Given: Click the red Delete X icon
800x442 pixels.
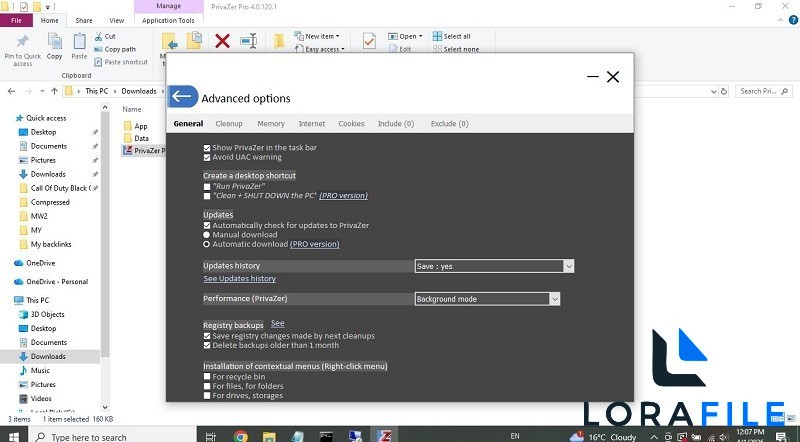Looking at the screenshot, I should 222,41.
